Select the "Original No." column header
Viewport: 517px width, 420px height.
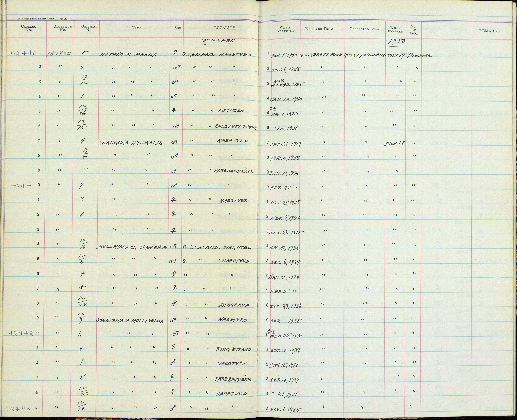pyautogui.click(x=89, y=28)
